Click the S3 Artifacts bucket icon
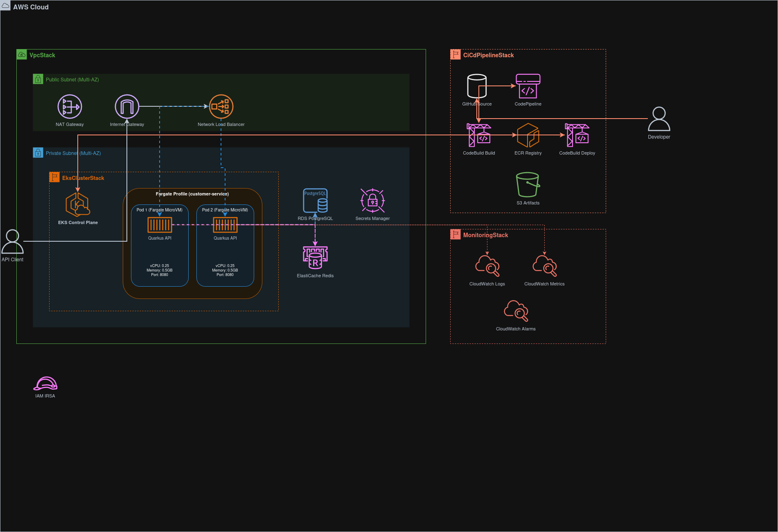The width and height of the screenshot is (778, 532). tap(528, 185)
